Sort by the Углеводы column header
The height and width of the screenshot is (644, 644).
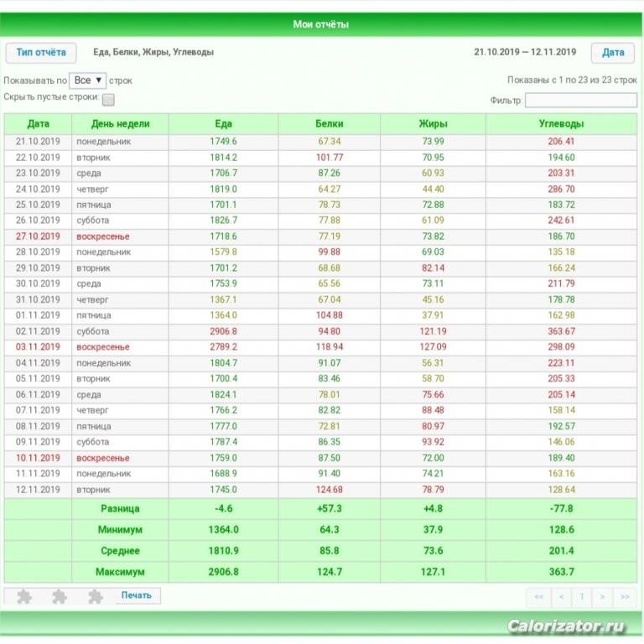tap(561, 124)
